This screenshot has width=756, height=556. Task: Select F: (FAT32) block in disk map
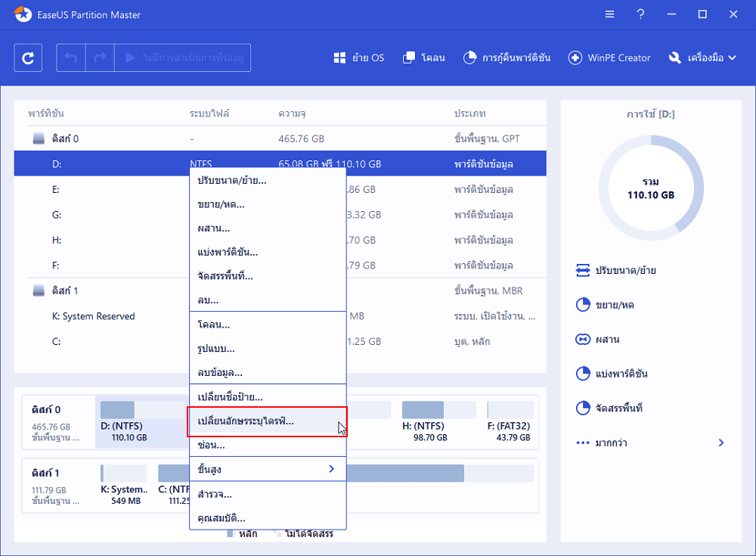click(x=510, y=421)
